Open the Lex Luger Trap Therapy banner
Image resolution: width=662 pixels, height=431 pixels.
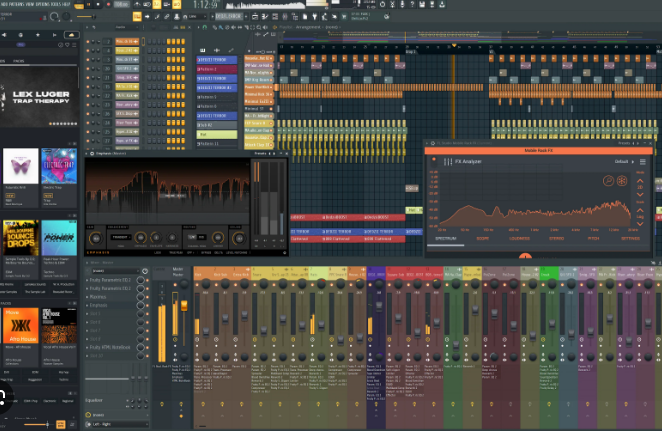(39, 97)
